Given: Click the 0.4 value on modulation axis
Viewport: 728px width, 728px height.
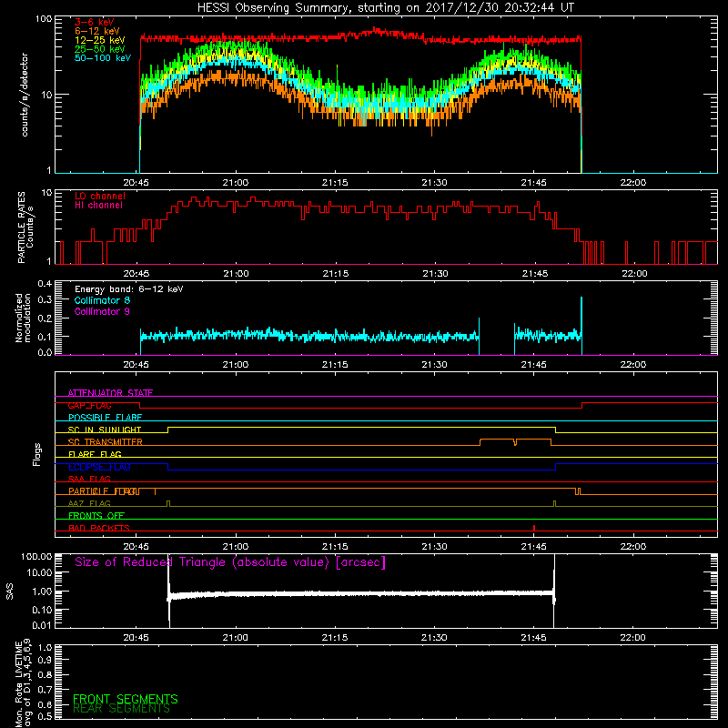Looking at the screenshot, I should coord(45,284).
